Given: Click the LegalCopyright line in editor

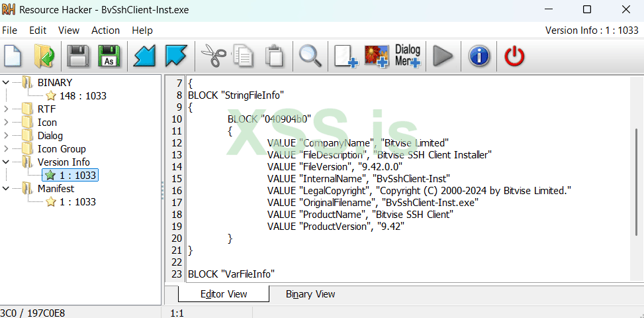Looking at the screenshot, I should coord(420,191).
